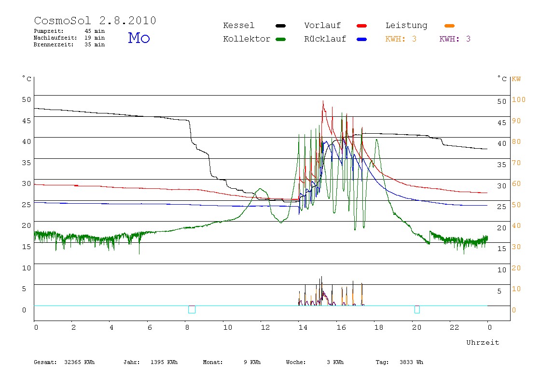
Task: Click the 'CosmoSol 2.8.2010' title
Action: coord(95,20)
